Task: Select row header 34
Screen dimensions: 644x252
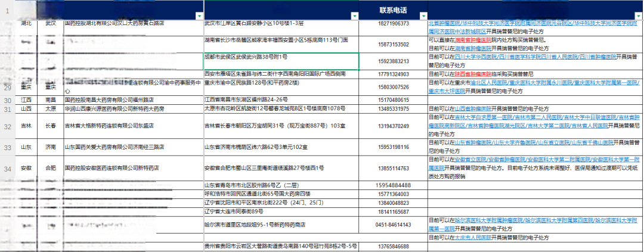Action: (7, 168)
